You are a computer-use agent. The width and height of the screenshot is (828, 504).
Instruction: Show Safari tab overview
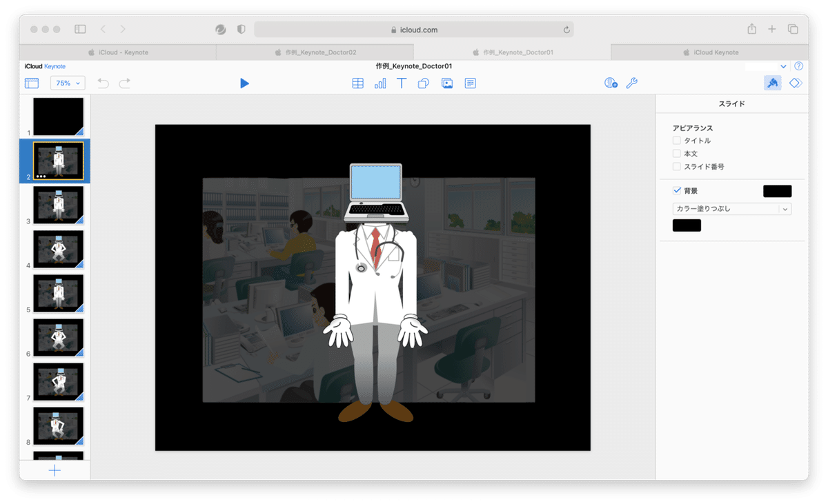793,30
